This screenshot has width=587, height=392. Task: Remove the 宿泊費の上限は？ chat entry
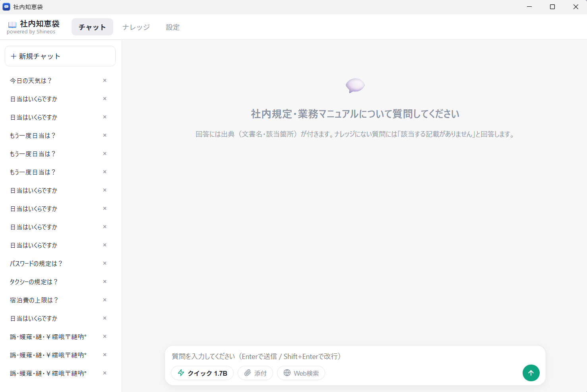click(105, 300)
